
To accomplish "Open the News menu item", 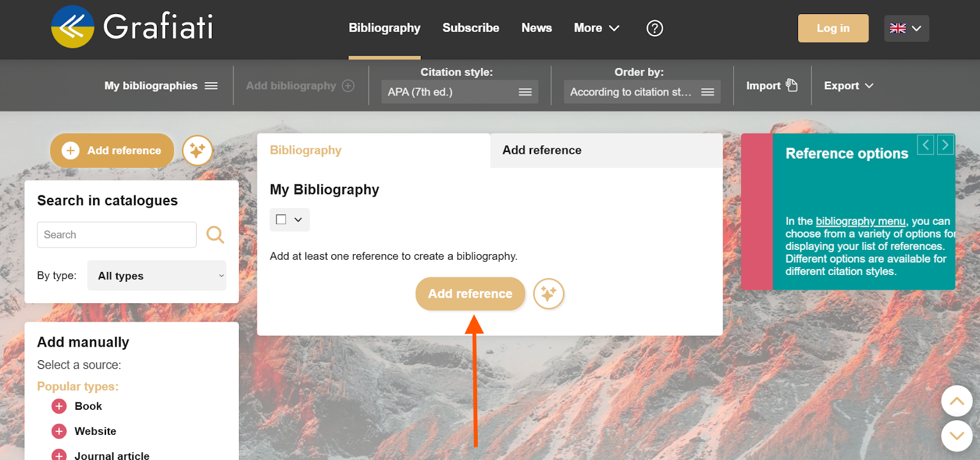I will coord(536,28).
